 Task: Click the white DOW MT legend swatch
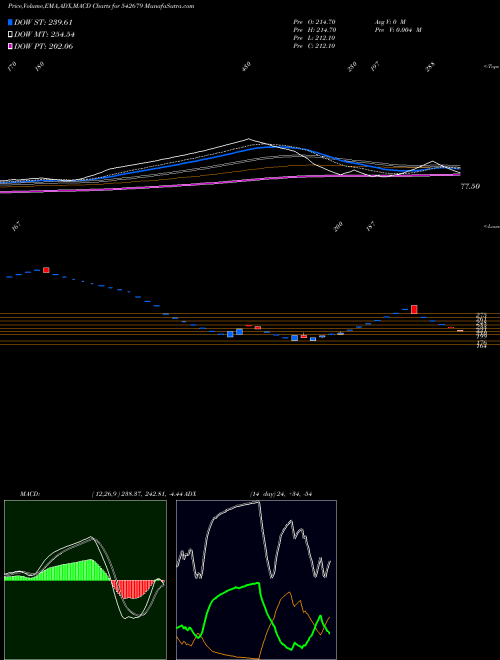point(10,34)
